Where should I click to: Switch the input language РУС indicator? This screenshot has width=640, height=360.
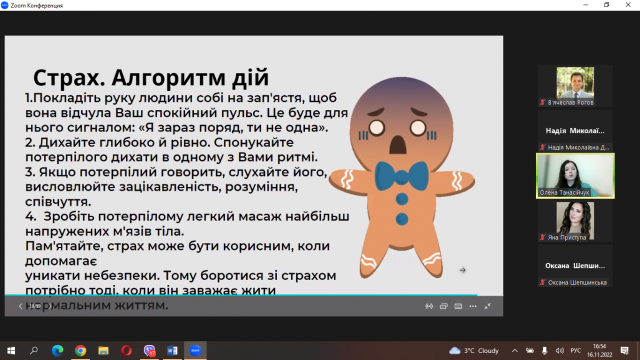point(576,351)
